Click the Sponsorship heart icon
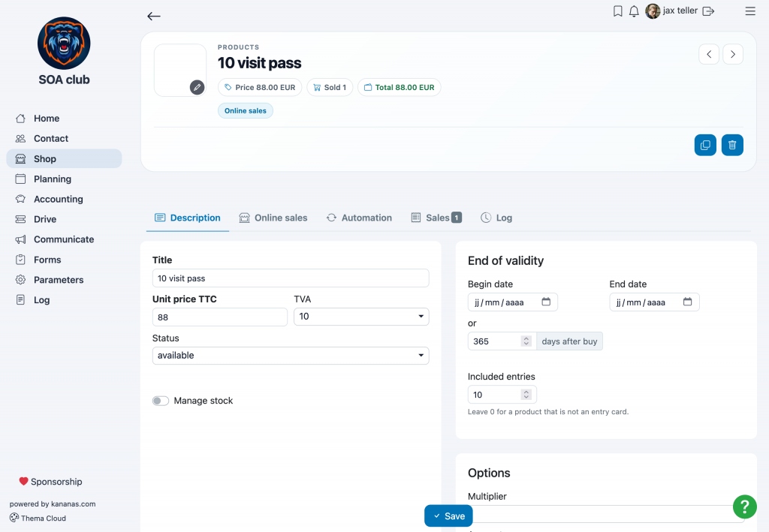Viewport: 769px width, 532px height. point(23,481)
